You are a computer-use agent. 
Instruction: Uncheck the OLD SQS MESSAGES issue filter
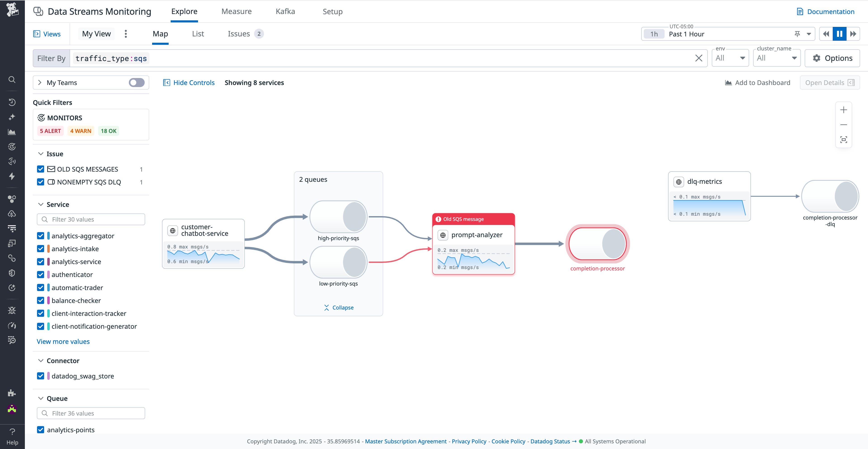coord(40,169)
